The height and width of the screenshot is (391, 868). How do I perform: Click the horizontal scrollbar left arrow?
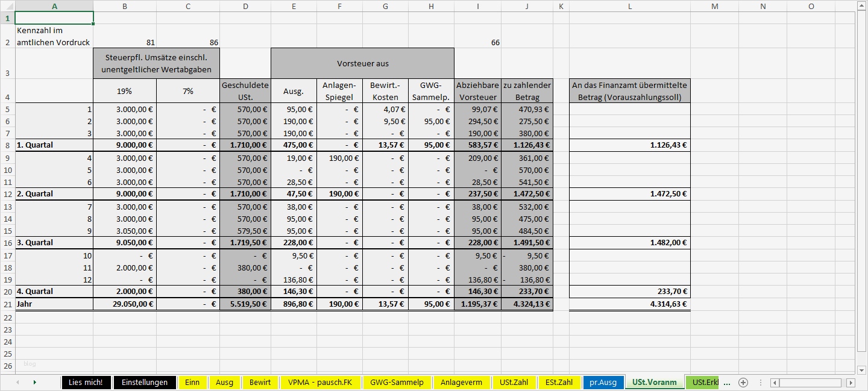[775, 382]
